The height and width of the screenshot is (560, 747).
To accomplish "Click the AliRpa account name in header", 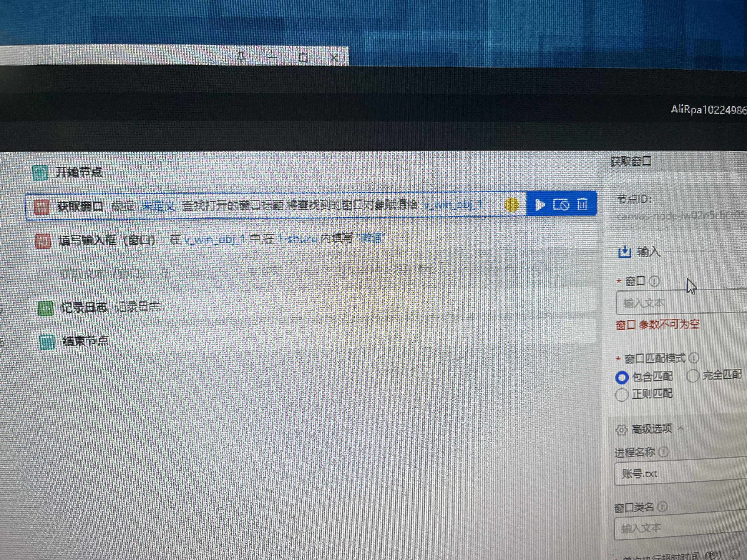I will click(x=708, y=110).
